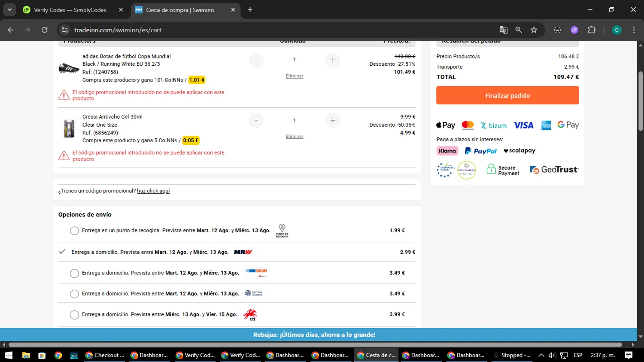Select the checked MRW home delivery option
This screenshot has height=362, width=644.
point(62,252)
